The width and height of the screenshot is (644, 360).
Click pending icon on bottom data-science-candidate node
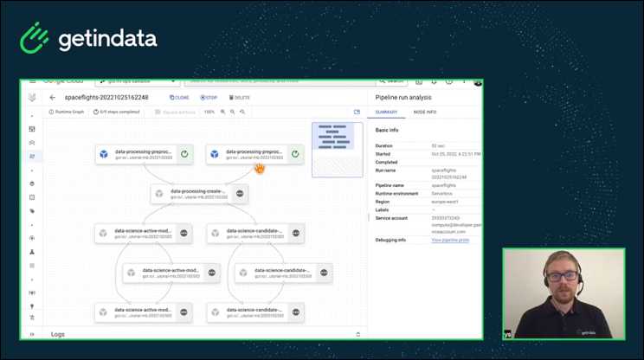(296, 312)
